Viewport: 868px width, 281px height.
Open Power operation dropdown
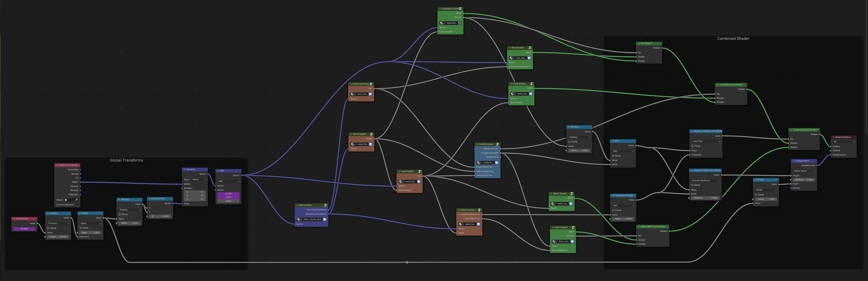pyautogui.click(x=90, y=224)
